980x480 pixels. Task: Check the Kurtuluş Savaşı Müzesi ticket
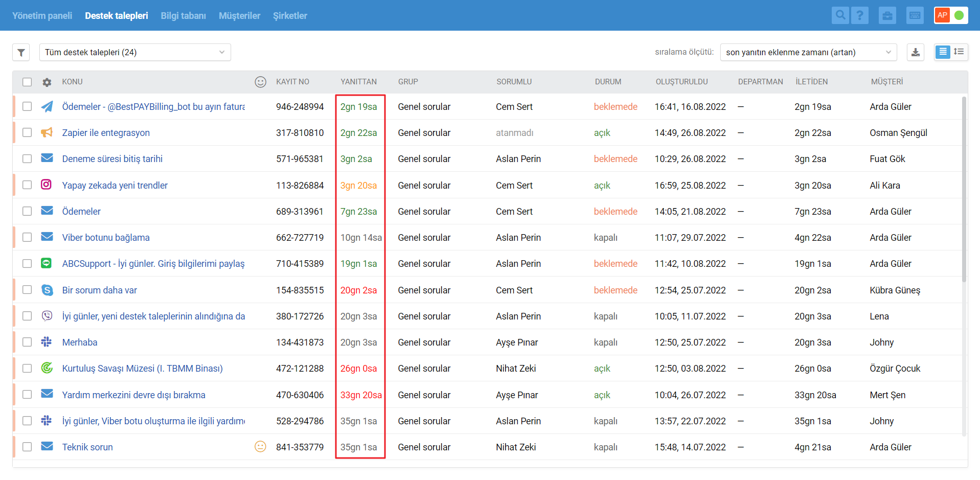point(27,368)
